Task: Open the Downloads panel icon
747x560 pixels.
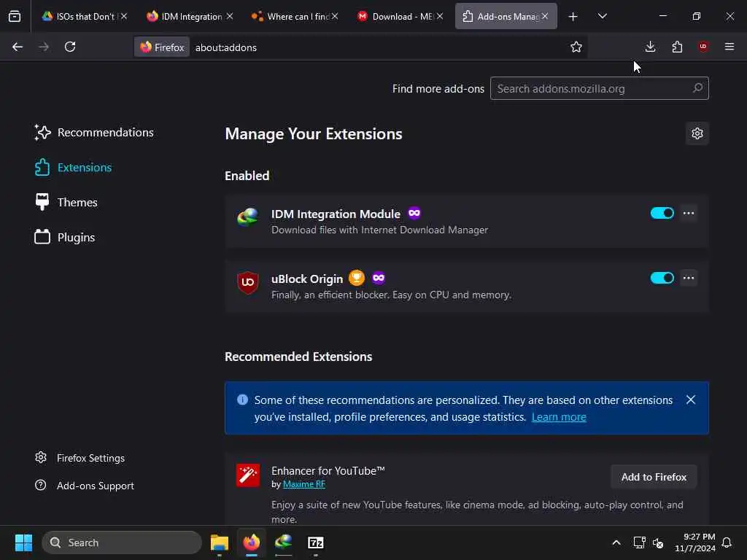Action: coord(650,47)
